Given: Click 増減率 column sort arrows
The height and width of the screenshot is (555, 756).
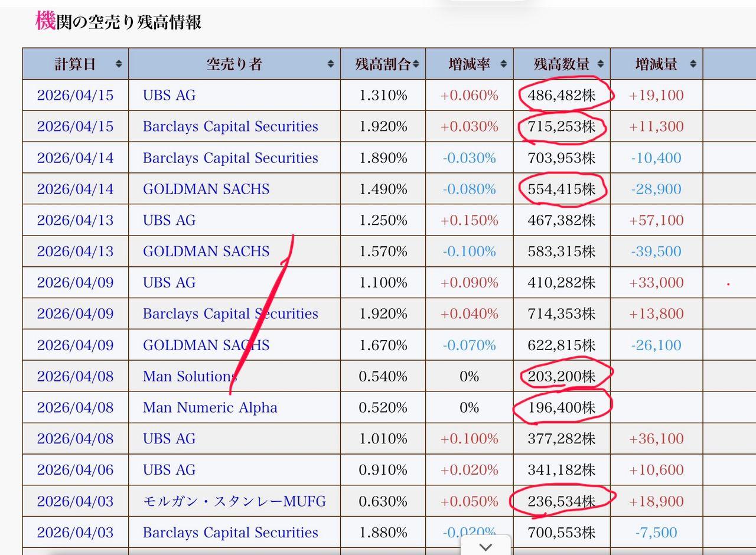Looking at the screenshot, I should [504, 64].
